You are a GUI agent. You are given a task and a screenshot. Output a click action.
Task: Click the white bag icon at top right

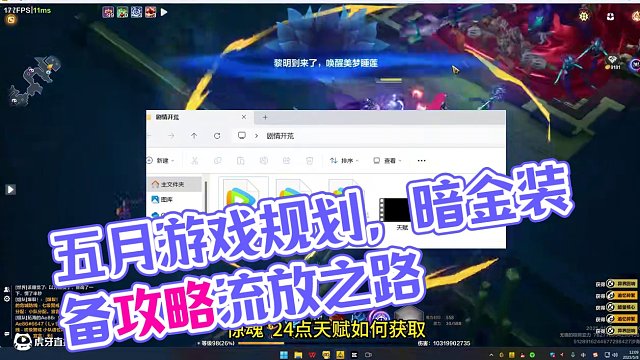610,16
